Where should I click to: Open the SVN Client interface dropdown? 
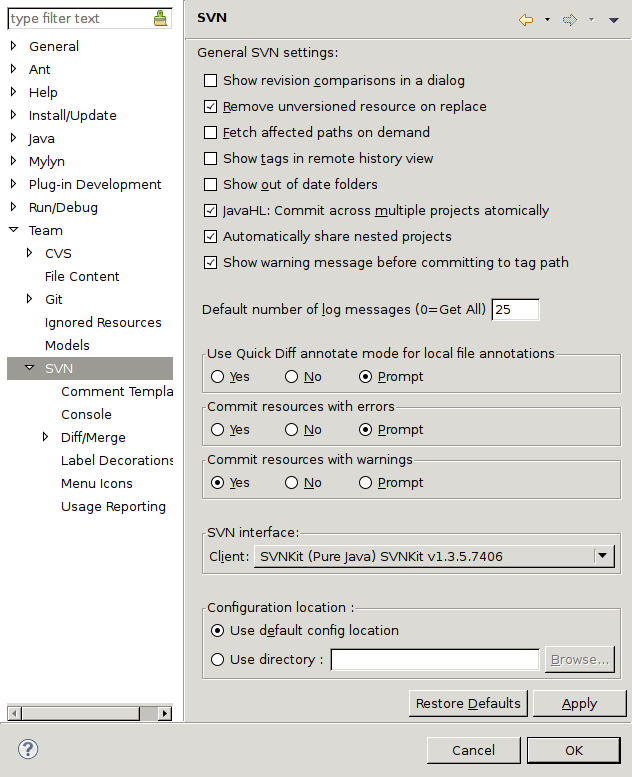603,556
